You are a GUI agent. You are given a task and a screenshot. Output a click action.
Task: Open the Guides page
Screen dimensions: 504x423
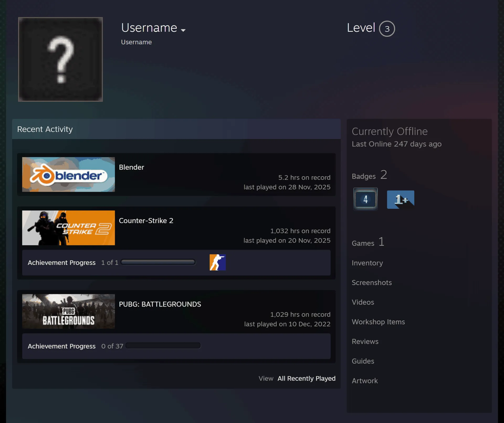(x=363, y=361)
